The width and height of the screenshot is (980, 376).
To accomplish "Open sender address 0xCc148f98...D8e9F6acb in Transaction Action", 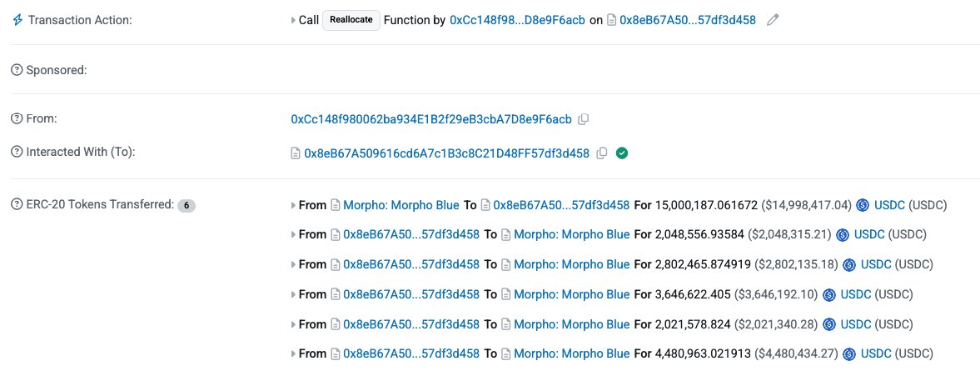I will tap(518, 20).
